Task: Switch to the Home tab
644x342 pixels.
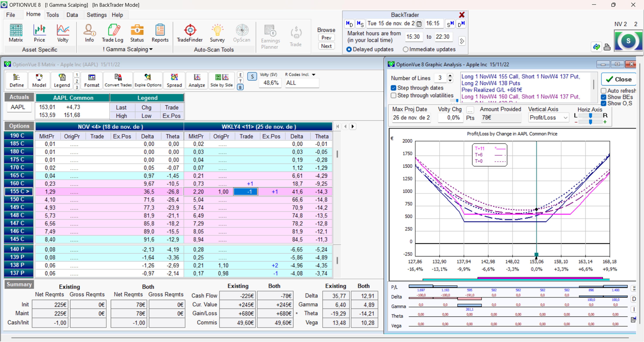Action: 33,14
